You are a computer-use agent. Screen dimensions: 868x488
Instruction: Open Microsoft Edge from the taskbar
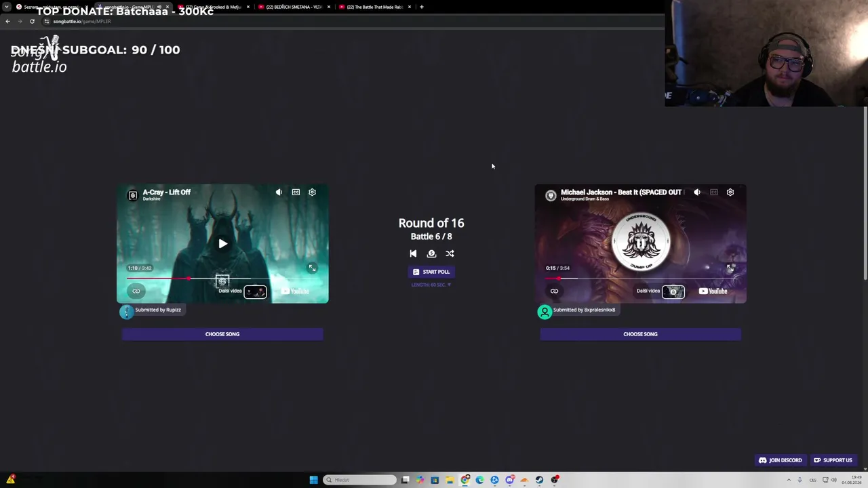479,480
